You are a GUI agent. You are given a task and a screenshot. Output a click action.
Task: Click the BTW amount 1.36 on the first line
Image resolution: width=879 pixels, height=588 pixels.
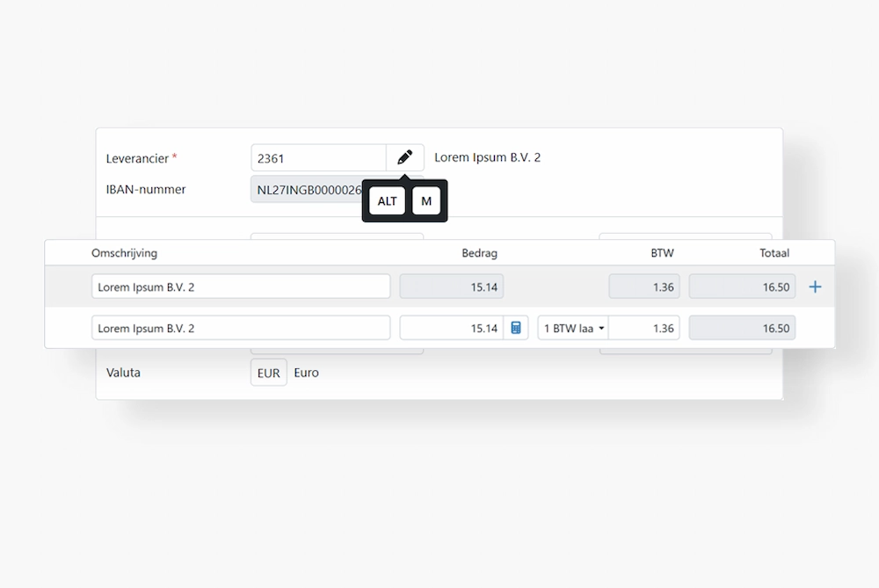644,286
